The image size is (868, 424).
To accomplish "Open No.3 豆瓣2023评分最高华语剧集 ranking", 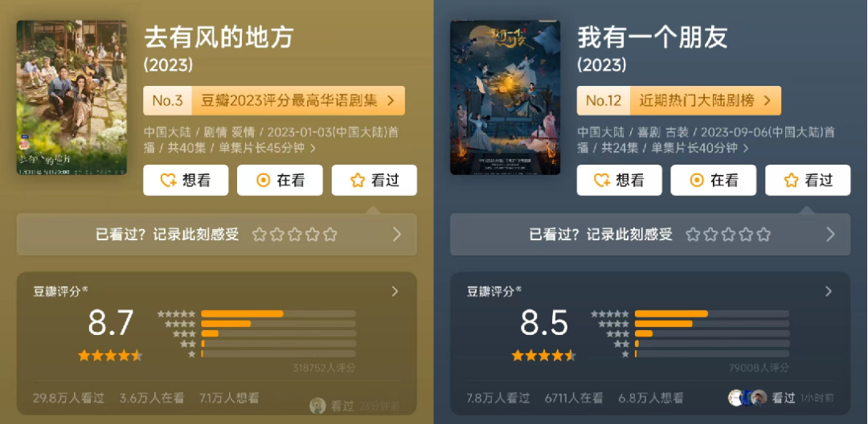I will (274, 100).
